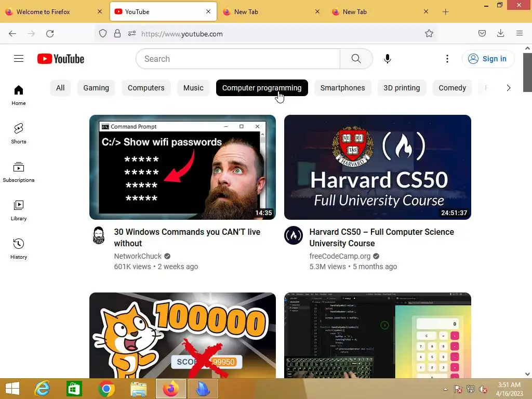Image resolution: width=532 pixels, height=399 pixels.
Task: Select the Music category chip
Action: click(193, 88)
